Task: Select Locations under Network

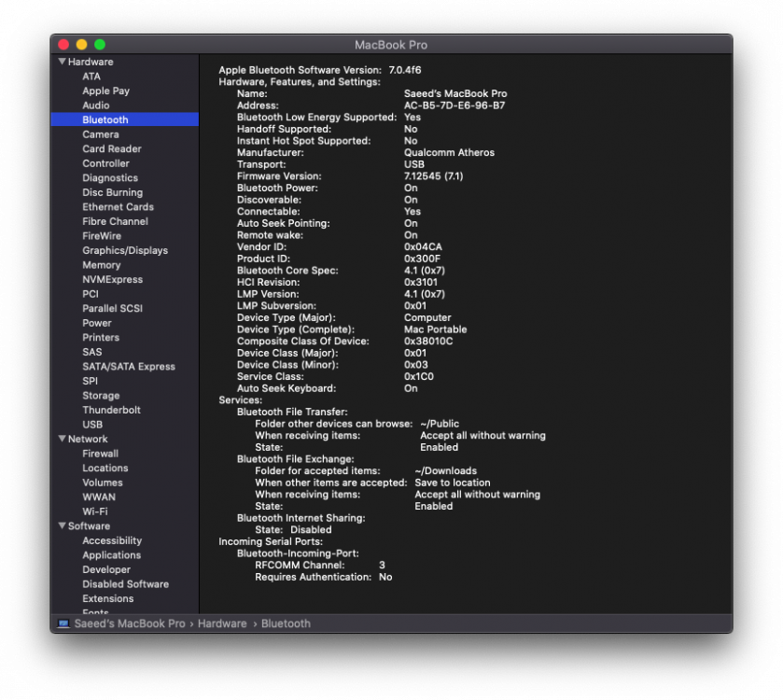Action: coord(105,468)
